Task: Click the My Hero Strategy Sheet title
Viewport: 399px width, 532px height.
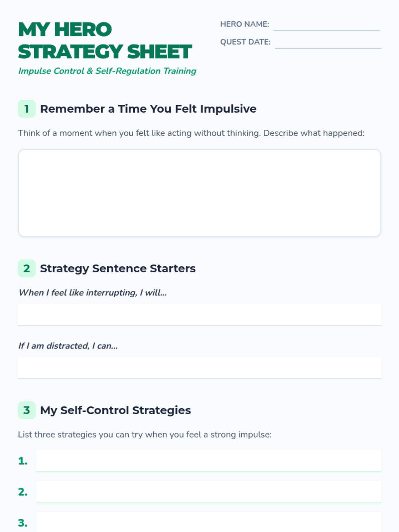Action: click(105, 41)
